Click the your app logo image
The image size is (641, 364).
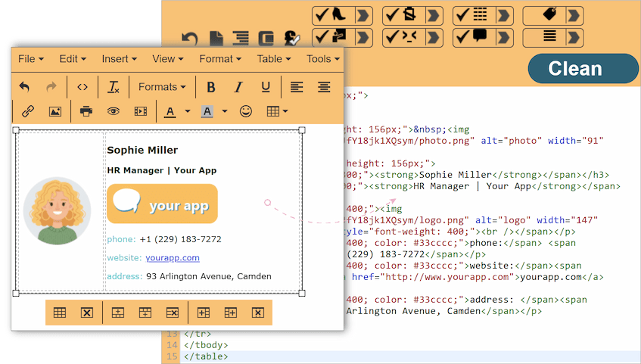[162, 204]
